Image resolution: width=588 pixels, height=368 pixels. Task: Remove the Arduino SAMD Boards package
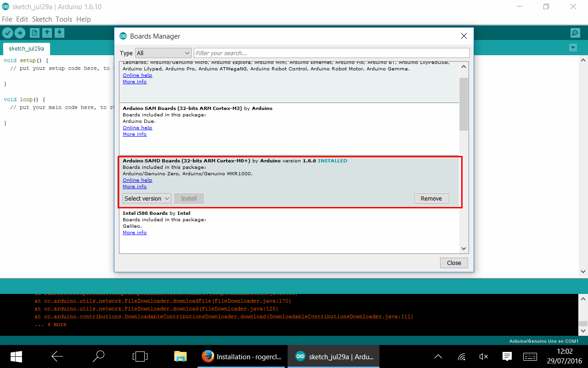tap(431, 198)
